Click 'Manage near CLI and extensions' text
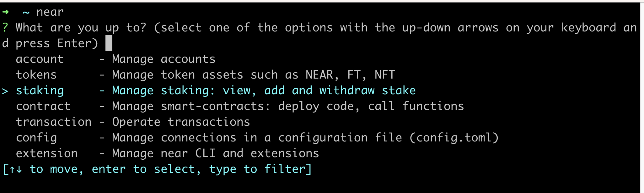 point(216,153)
